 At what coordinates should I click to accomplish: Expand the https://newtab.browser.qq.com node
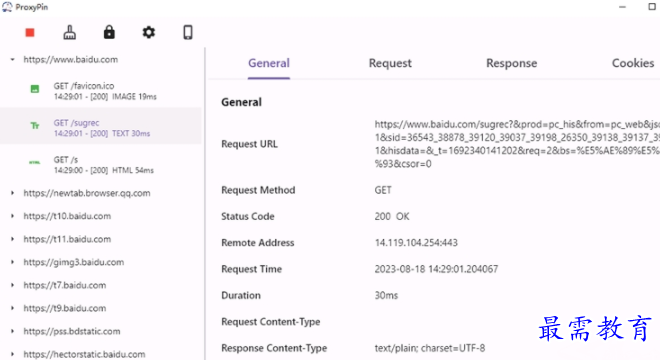(13, 193)
